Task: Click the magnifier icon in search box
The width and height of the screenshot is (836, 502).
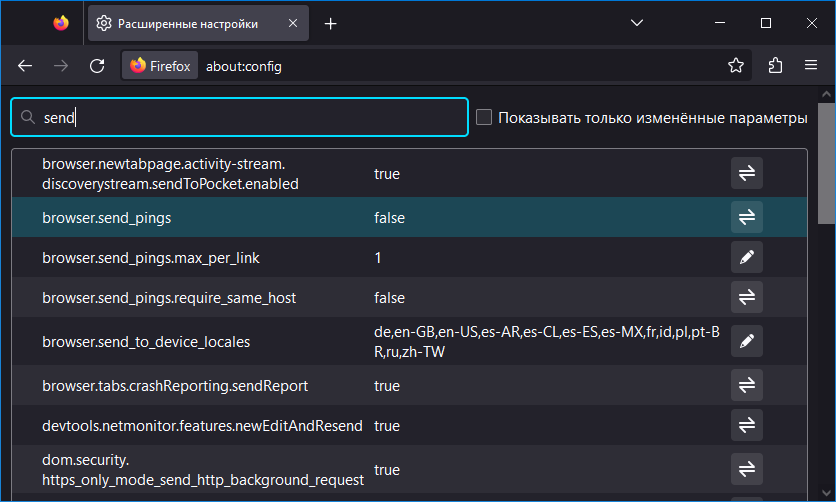Action: click(28, 117)
